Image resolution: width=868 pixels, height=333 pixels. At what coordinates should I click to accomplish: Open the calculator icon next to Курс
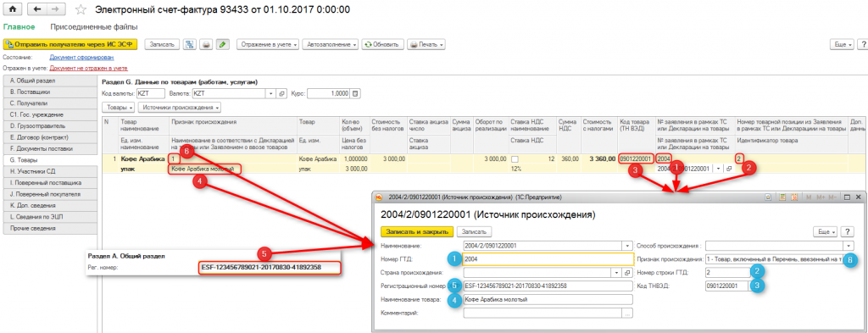[355, 93]
